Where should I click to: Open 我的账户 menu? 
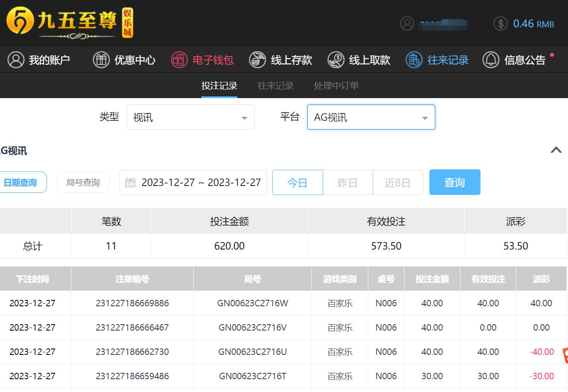[39, 60]
